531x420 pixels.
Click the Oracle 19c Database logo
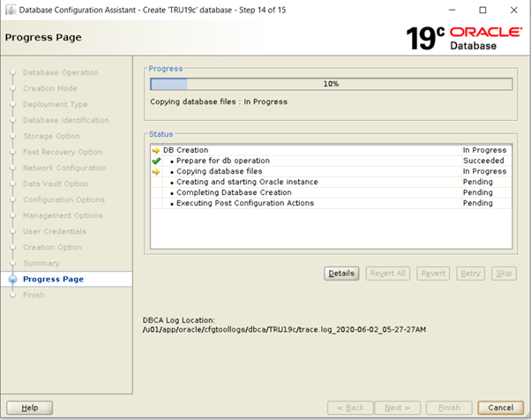tap(464, 38)
